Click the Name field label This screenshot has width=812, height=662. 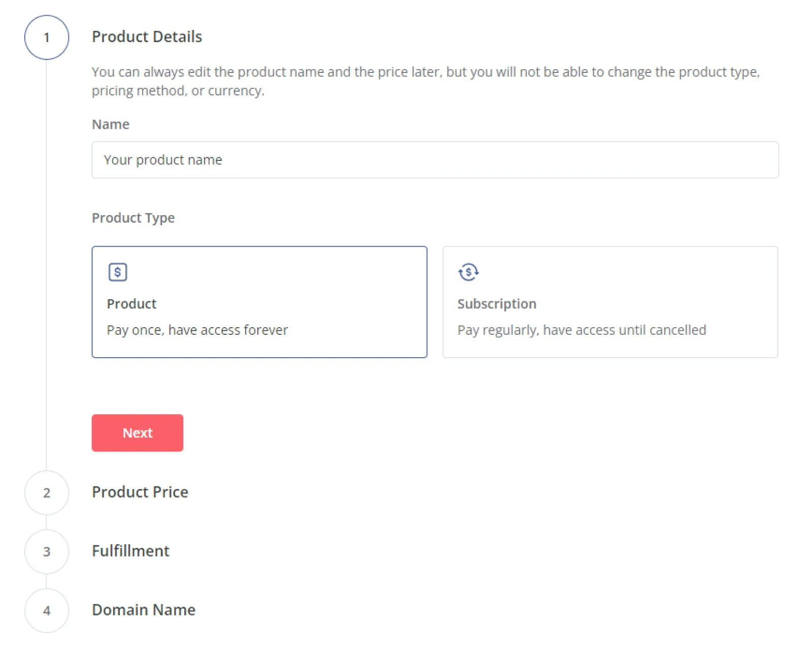pos(111,124)
